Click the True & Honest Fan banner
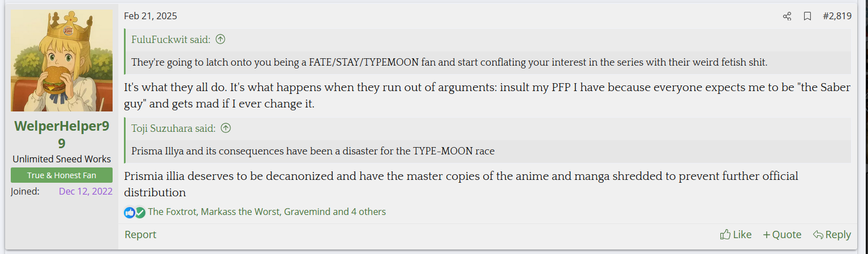Screen dimensions: 868x254 [x=62, y=175]
